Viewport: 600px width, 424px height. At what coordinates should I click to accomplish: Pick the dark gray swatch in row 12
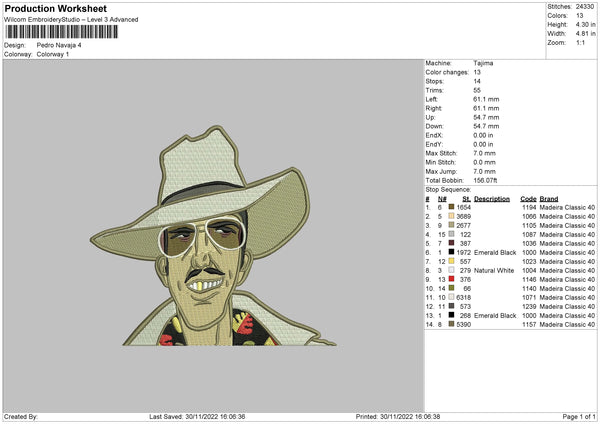pos(451,306)
